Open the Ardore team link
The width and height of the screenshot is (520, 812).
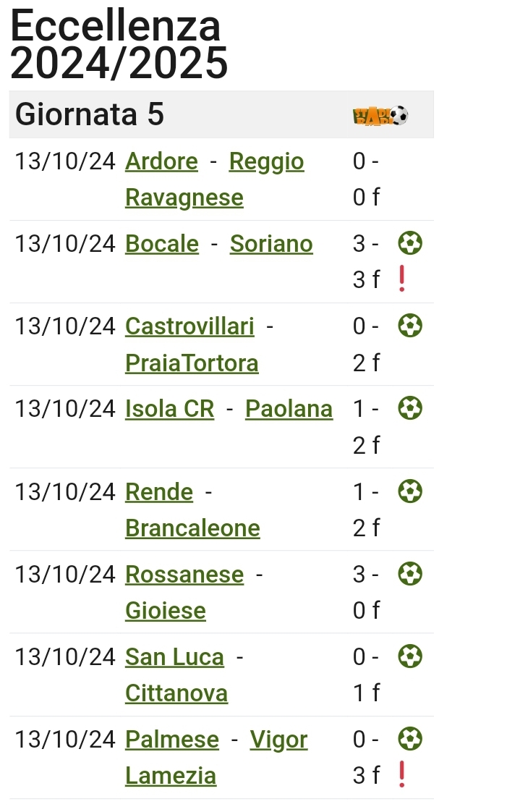pos(161,161)
